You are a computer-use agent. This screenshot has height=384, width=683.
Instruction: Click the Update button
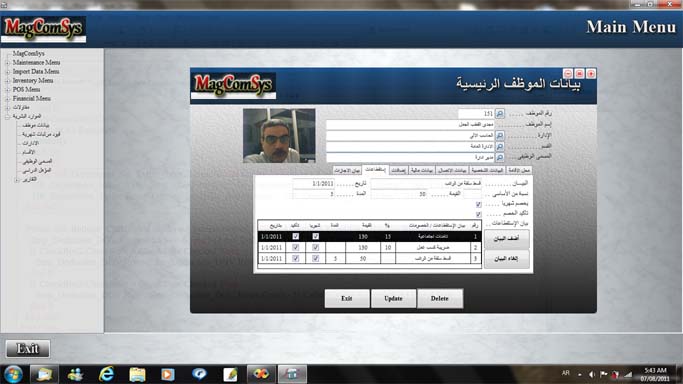pyautogui.click(x=393, y=298)
